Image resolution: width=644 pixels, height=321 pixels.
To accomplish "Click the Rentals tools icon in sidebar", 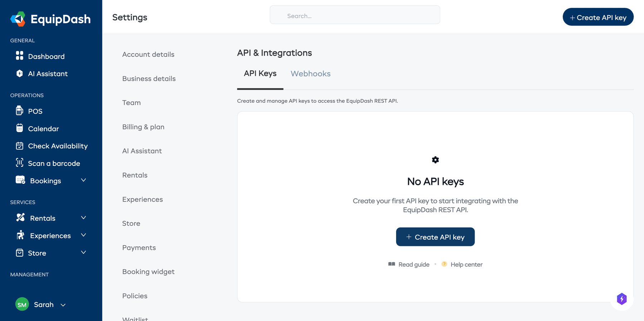I will click(x=20, y=217).
